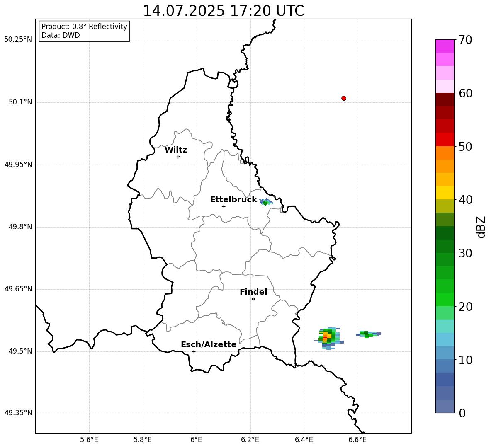Click the 6°E longitude label
The width and height of the screenshot is (491, 448).
pyautogui.click(x=196, y=440)
